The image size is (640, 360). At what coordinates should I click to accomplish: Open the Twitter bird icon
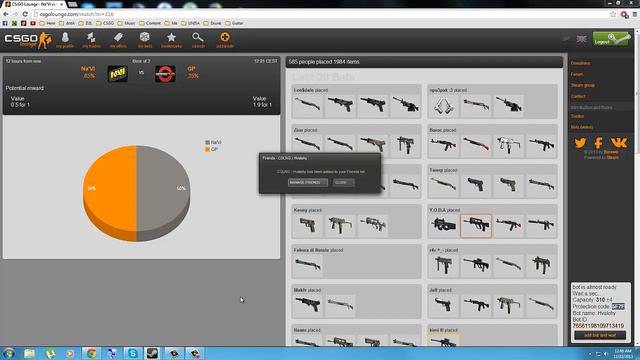click(x=580, y=143)
